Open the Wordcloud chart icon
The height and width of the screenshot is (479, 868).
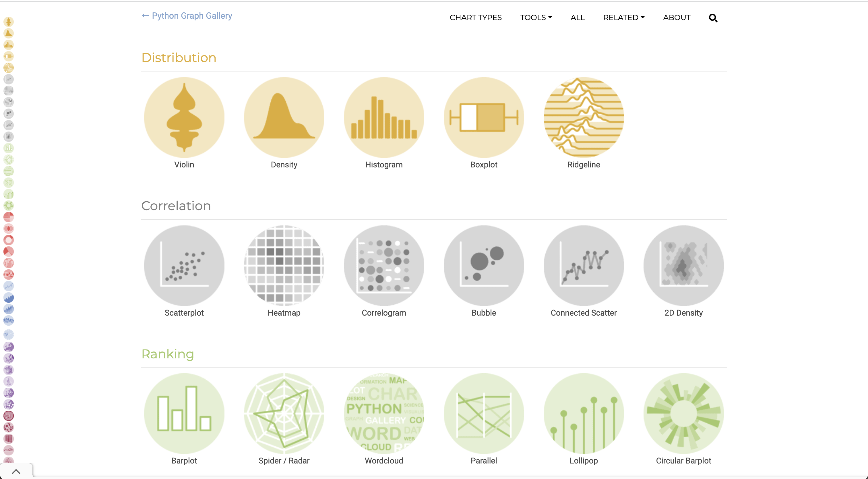pos(384,413)
